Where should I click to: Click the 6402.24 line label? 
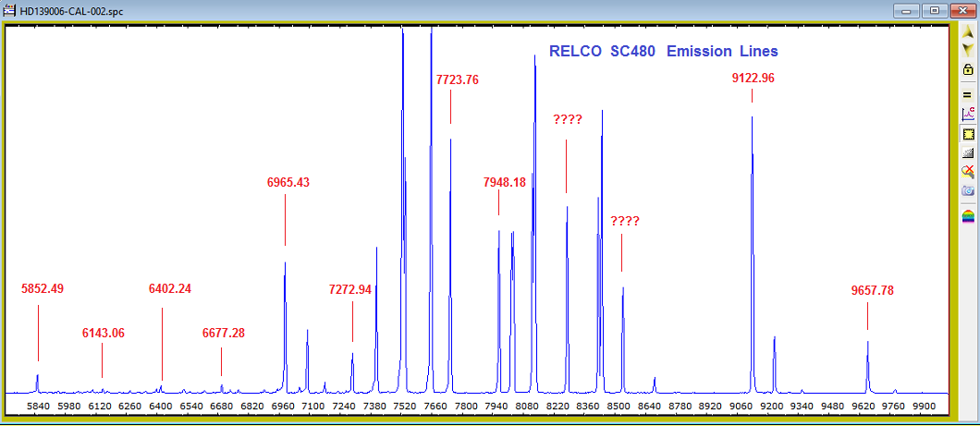(170, 288)
